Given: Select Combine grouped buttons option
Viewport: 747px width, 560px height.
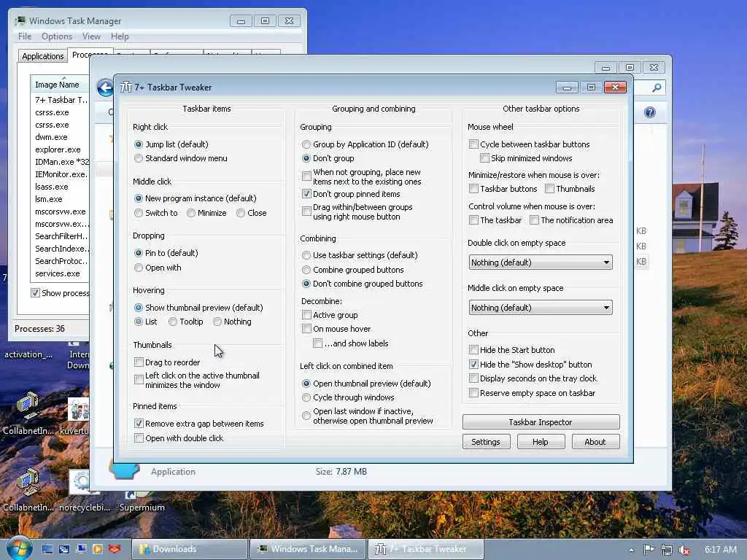Looking at the screenshot, I should [x=306, y=270].
